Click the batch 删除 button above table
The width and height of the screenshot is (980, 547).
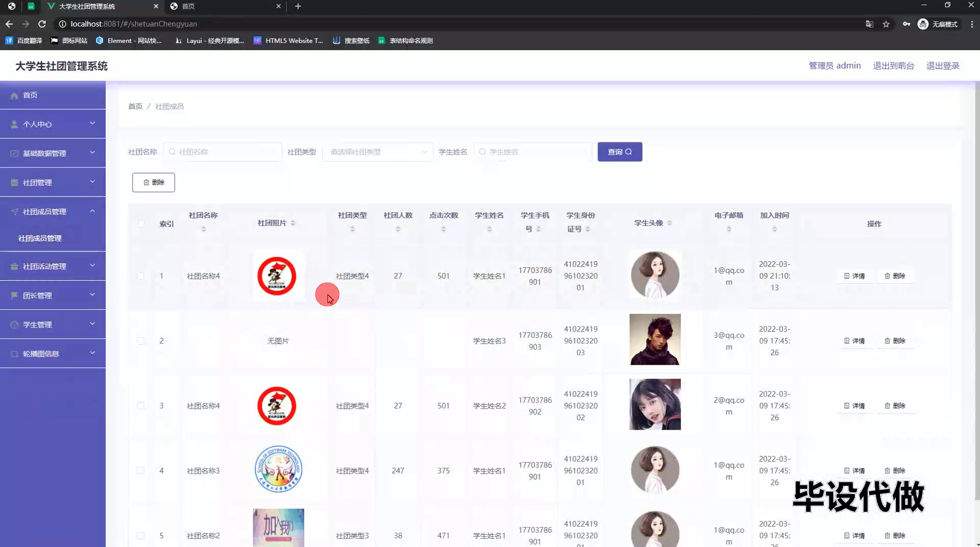point(154,182)
